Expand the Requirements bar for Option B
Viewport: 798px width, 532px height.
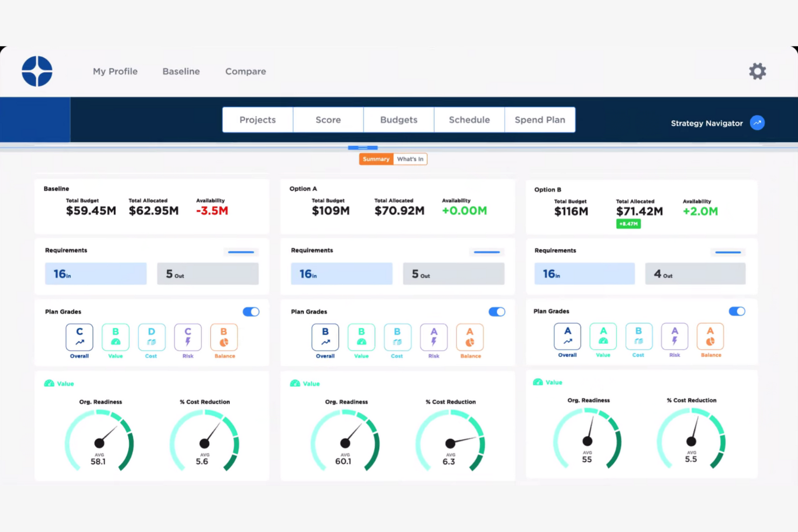tap(728, 252)
